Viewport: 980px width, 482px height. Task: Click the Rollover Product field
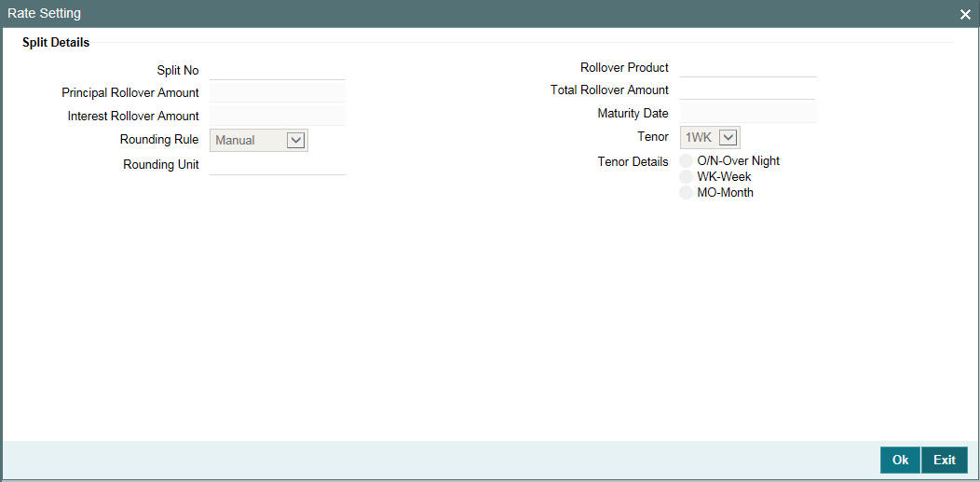747,67
